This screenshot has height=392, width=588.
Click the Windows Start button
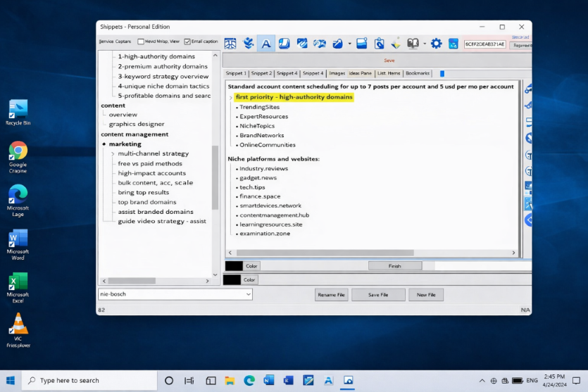tap(11, 380)
